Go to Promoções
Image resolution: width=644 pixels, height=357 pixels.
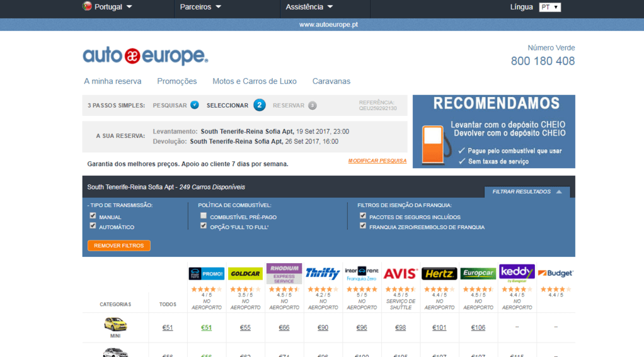(x=177, y=81)
